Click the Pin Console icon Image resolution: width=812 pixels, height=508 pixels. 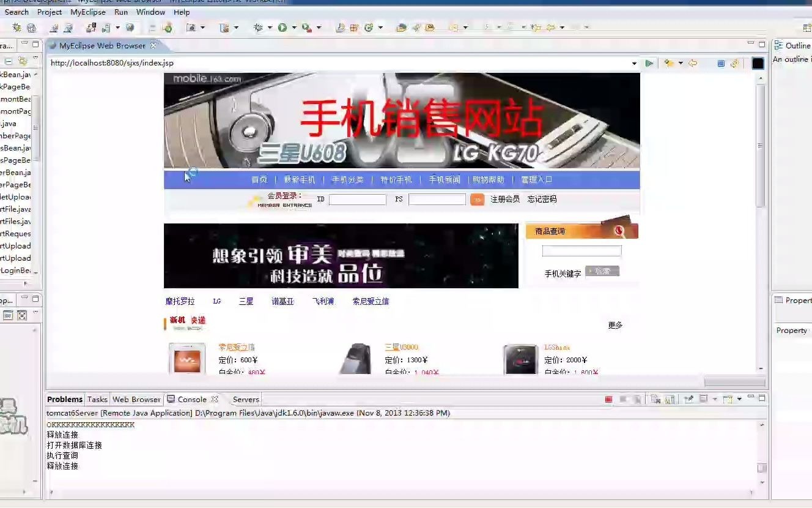coord(689,399)
